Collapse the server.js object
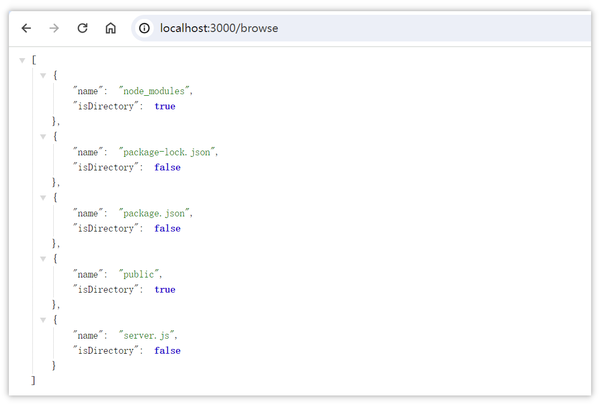 click(x=43, y=320)
